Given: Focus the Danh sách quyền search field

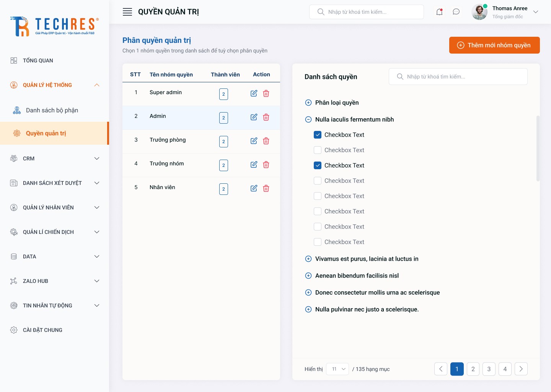Looking at the screenshot, I should pos(458,77).
